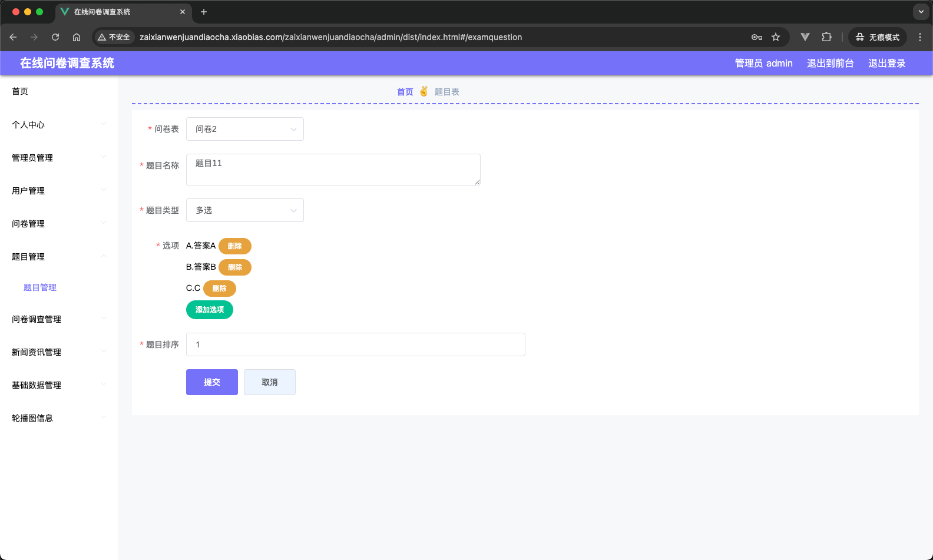This screenshot has width=933, height=560.
Task: Click the 题目排序 input field
Action: click(x=356, y=344)
